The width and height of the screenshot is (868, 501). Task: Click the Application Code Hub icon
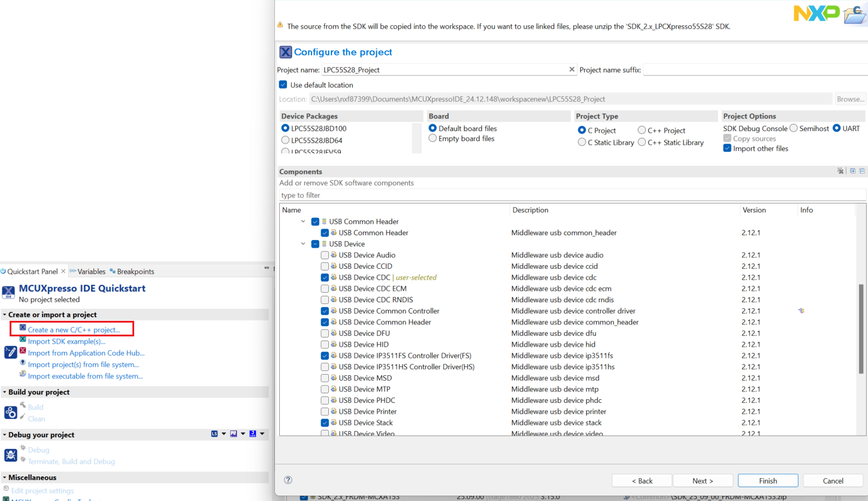coord(23,351)
